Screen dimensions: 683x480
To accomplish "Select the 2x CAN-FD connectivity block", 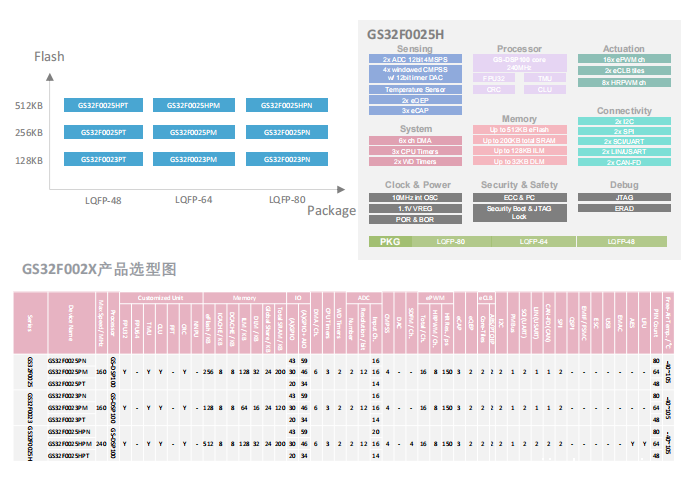I will point(624,162).
